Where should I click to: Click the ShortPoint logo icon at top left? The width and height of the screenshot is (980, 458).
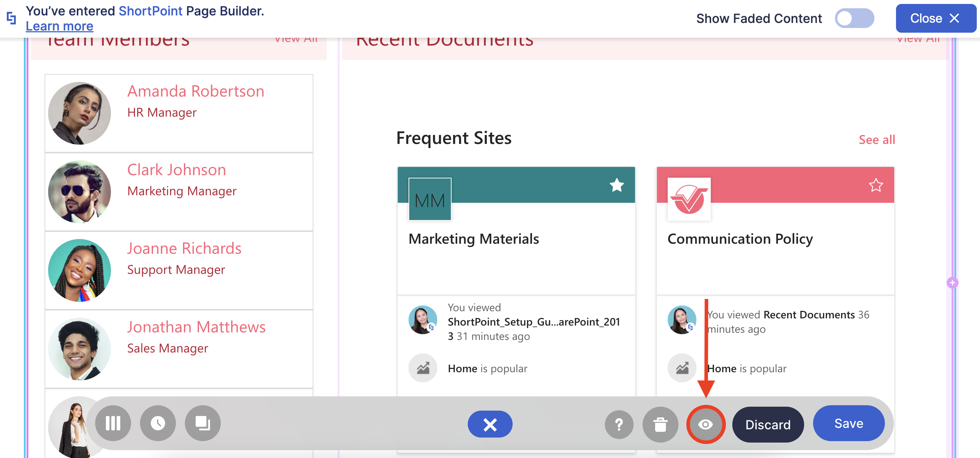point(11,18)
